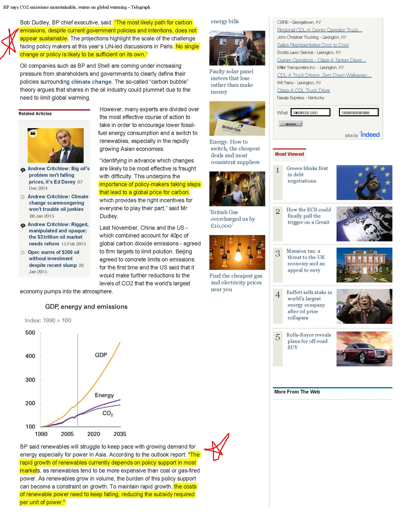Click the British Gas flame thumbnail image
411x532 pixels.
237,119
